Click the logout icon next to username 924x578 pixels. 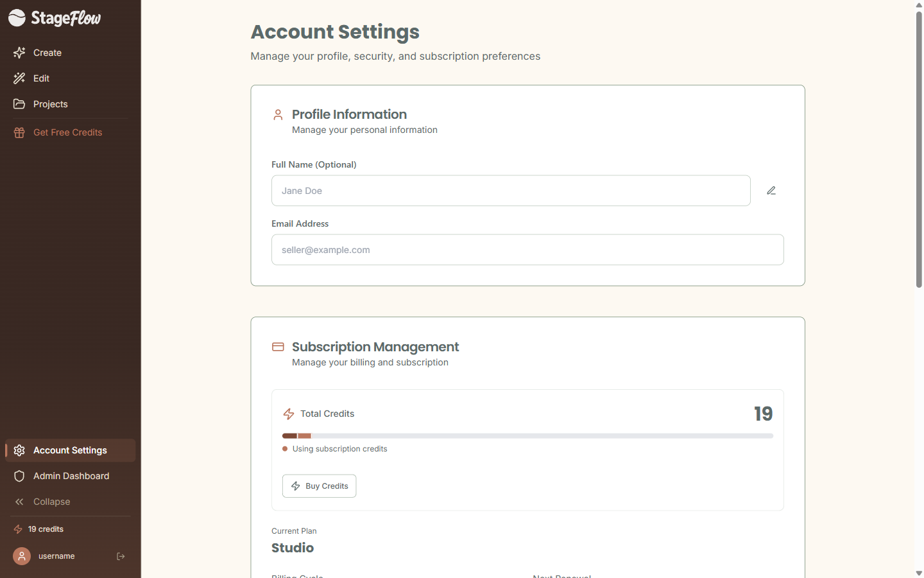pos(121,556)
